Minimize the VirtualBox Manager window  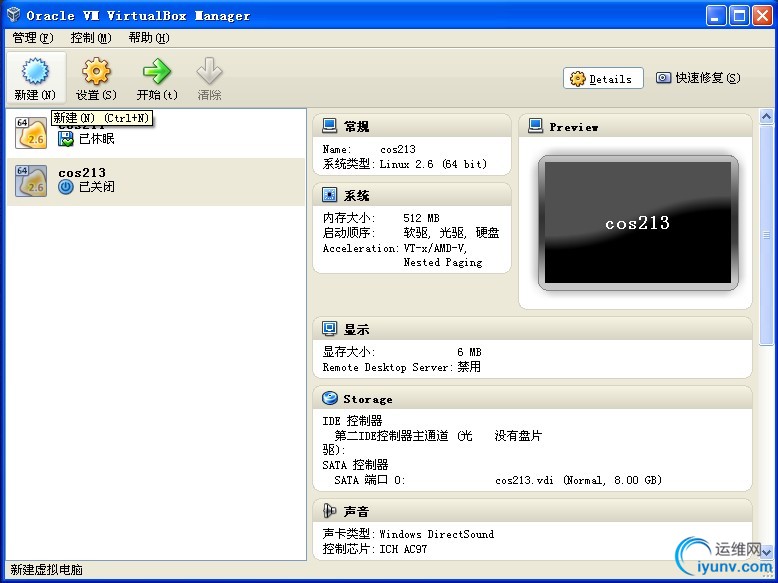(715, 16)
